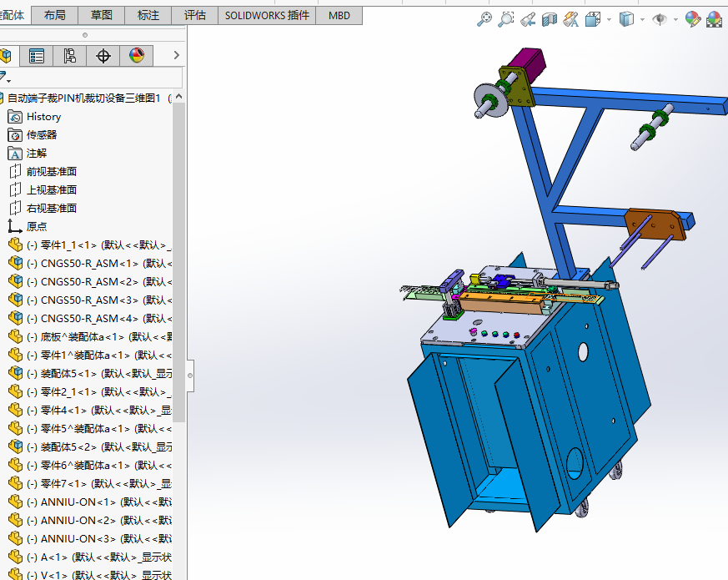Select the Zoom to Area tool
The image size is (728, 580).
(506, 19)
